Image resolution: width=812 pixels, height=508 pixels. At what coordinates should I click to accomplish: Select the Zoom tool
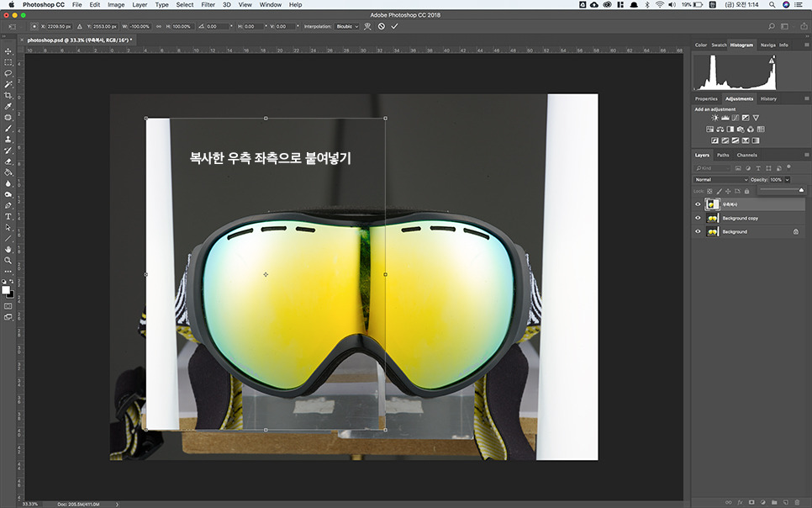point(8,260)
